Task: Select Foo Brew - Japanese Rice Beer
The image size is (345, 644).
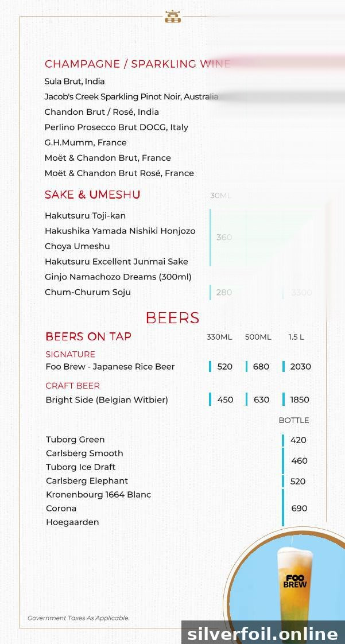Action: pos(110,367)
